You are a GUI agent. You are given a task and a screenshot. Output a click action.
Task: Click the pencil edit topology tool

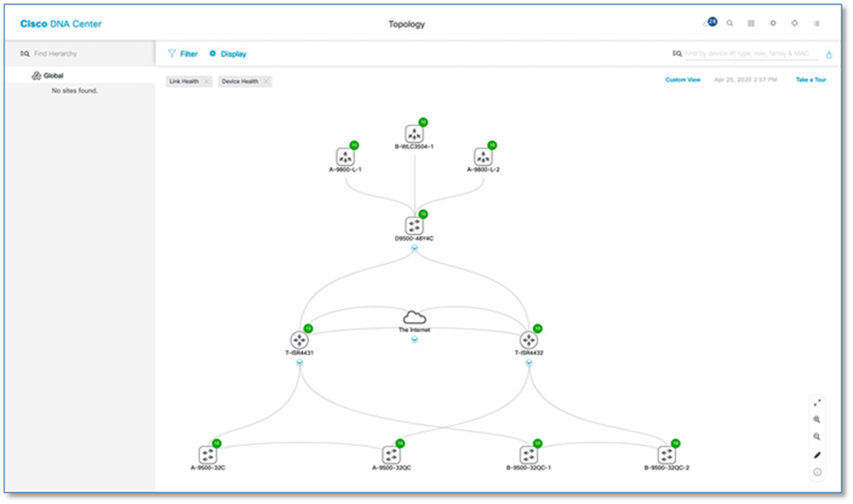(817, 455)
